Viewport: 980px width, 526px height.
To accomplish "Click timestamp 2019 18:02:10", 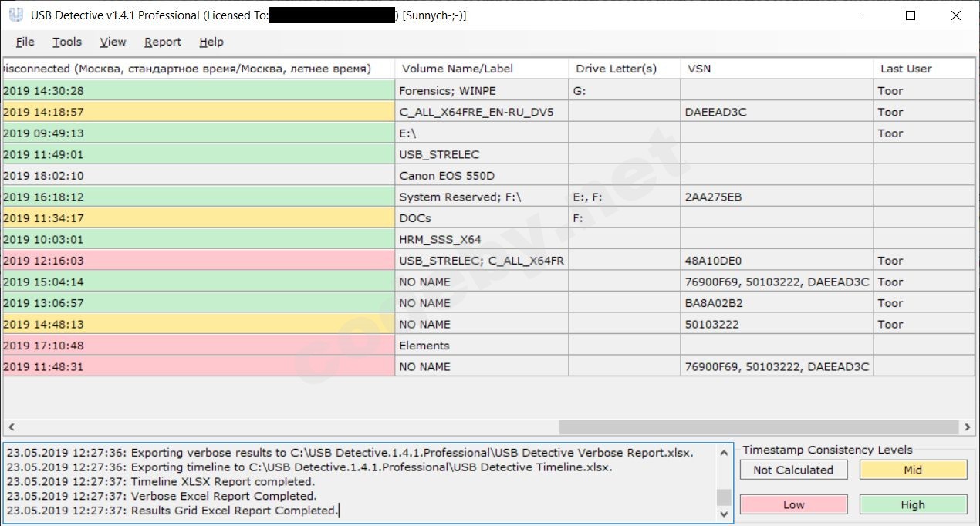I will tap(198, 176).
